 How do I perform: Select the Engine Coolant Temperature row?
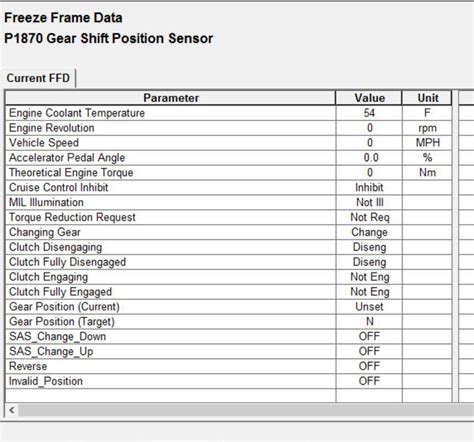pyautogui.click(x=229, y=113)
